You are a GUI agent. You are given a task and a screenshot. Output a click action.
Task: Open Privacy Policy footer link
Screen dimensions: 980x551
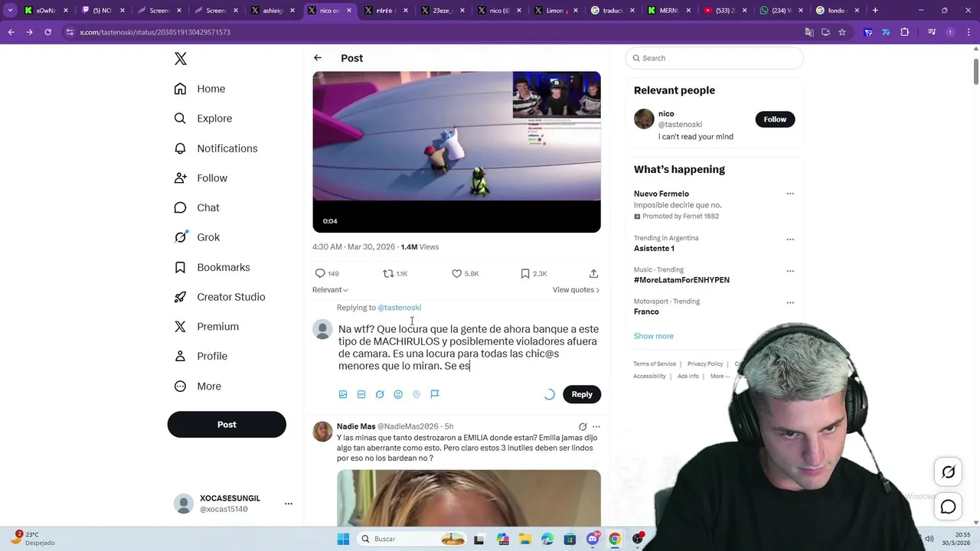point(705,364)
